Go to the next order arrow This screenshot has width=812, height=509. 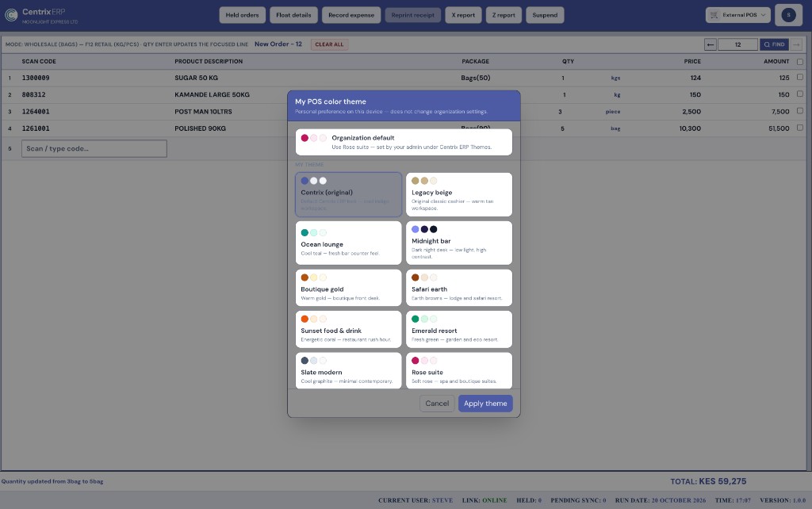[x=796, y=44]
